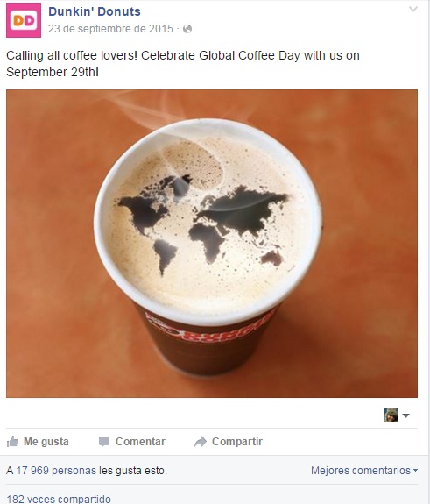The image size is (430, 504).
Task: Open the post options chevron at top right
Action: (x=413, y=9)
